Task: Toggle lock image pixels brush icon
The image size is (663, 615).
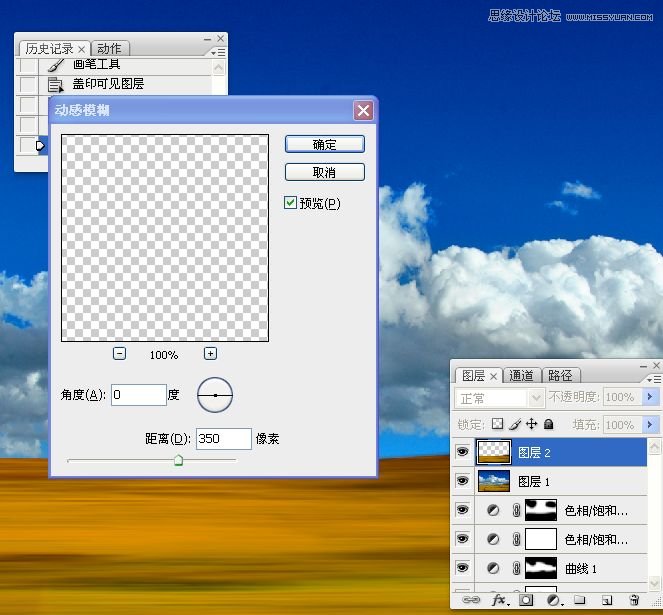Action: (515, 423)
